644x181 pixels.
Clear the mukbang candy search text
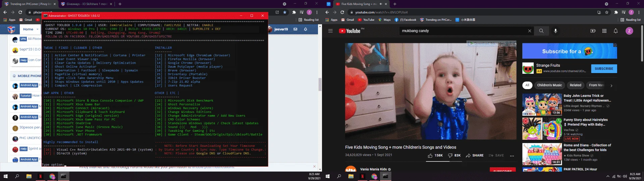point(530,31)
